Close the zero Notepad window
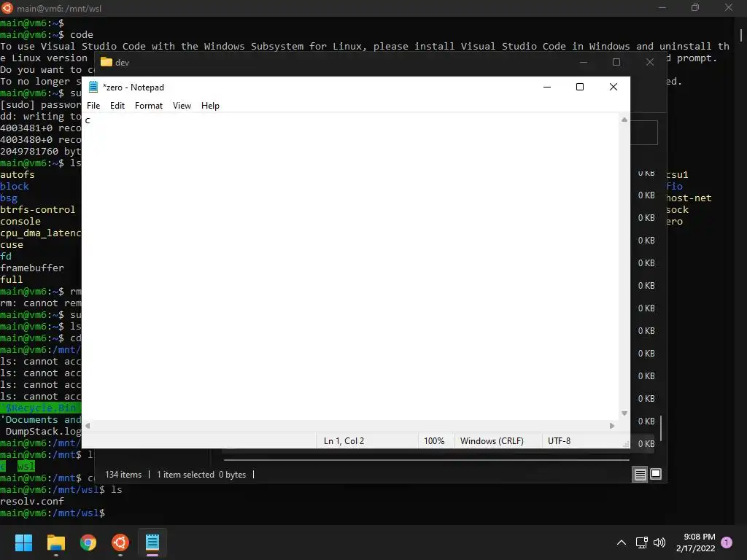The width and height of the screenshot is (747, 560). (614, 87)
